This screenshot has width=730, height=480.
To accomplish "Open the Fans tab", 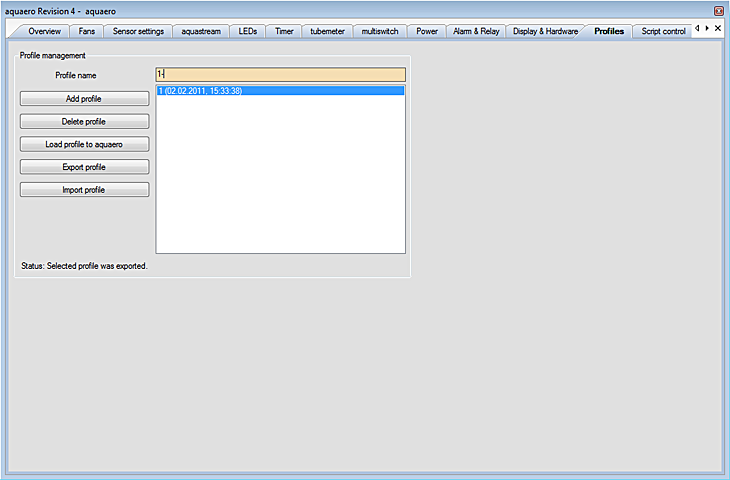I will point(87,32).
